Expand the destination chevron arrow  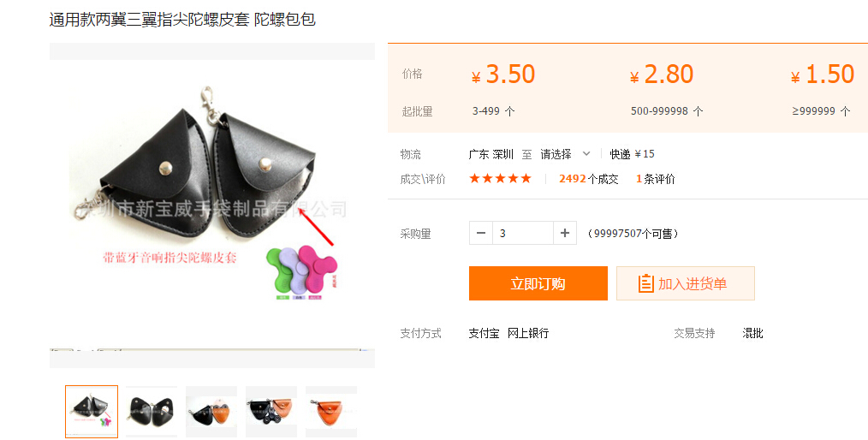tap(586, 154)
